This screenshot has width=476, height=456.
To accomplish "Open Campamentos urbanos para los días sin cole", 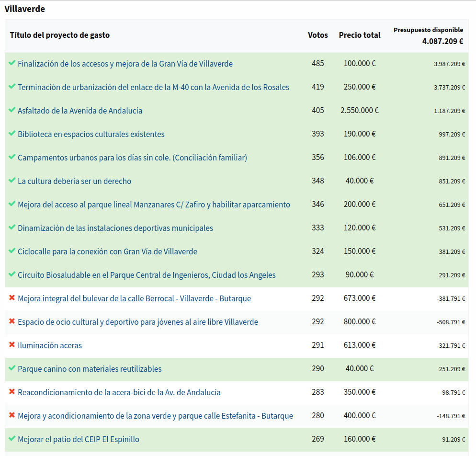I will [132, 158].
